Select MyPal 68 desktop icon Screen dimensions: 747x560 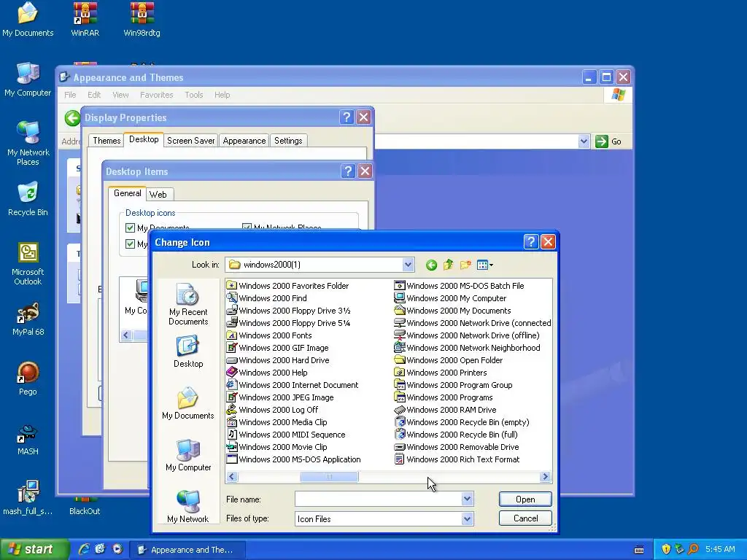point(28,319)
